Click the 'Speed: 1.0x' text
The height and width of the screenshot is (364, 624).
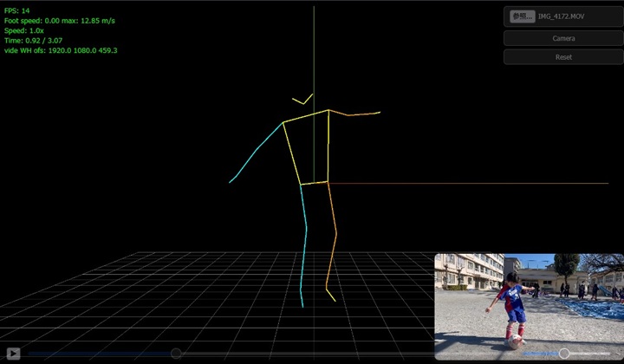pyautogui.click(x=24, y=30)
